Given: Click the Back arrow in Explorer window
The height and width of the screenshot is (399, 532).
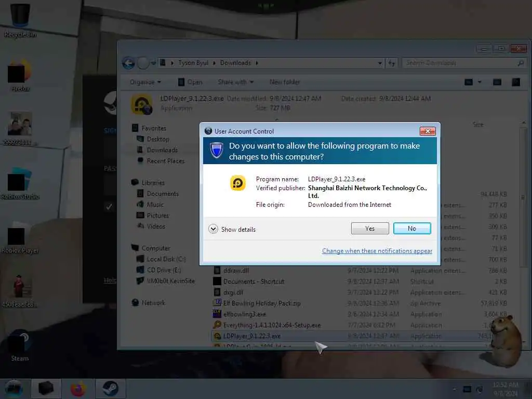Looking at the screenshot, I should 128,63.
